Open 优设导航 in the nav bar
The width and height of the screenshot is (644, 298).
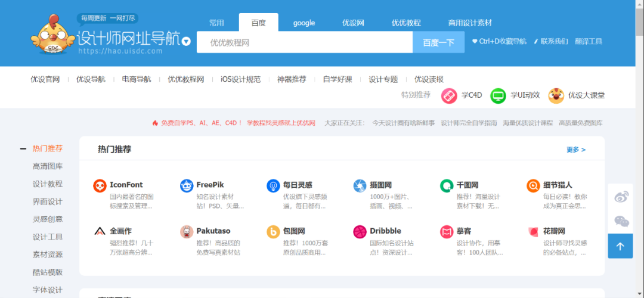pos(91,80)
